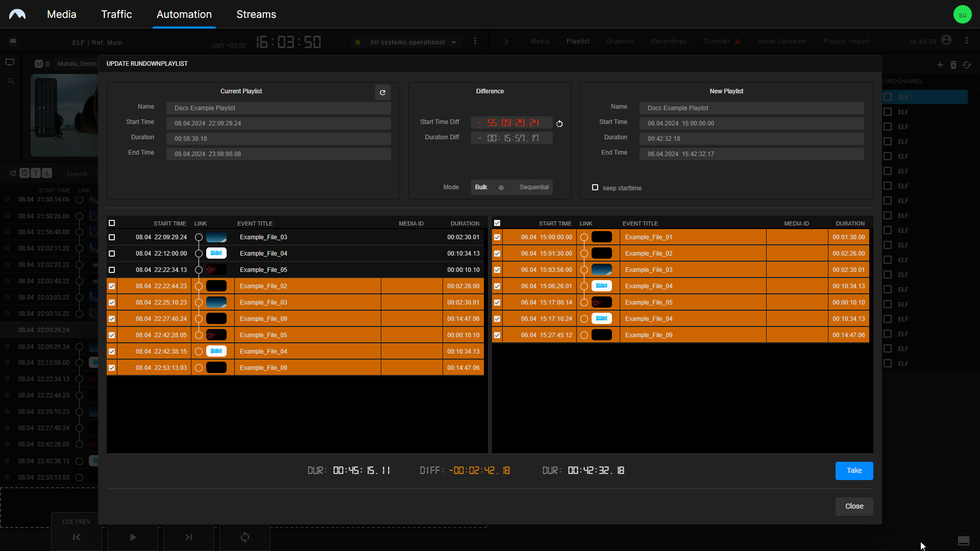
Task: Click the refresh icon in Current Playlist panel
Action: coord(382,92)
